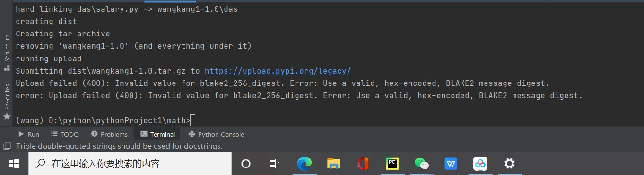Screen dimensions: 644x175
Task: Focus the Windows taskbar search box
Action: point(130,164)
